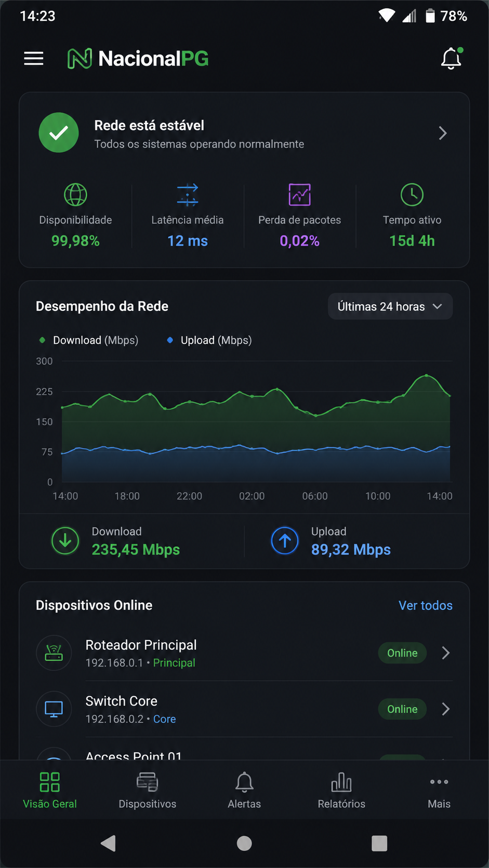Tap the Switch Core monitor icon

(54, 709)
